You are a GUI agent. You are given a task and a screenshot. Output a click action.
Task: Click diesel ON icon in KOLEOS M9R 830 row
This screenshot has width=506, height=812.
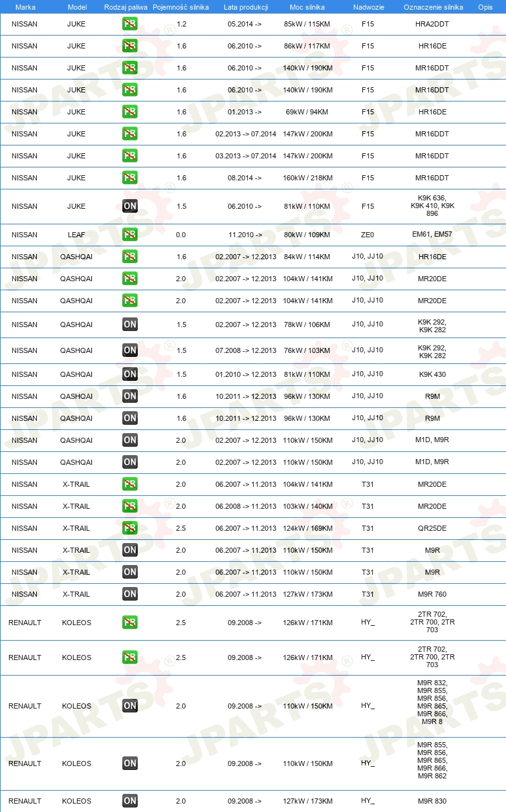pos(129,801)
